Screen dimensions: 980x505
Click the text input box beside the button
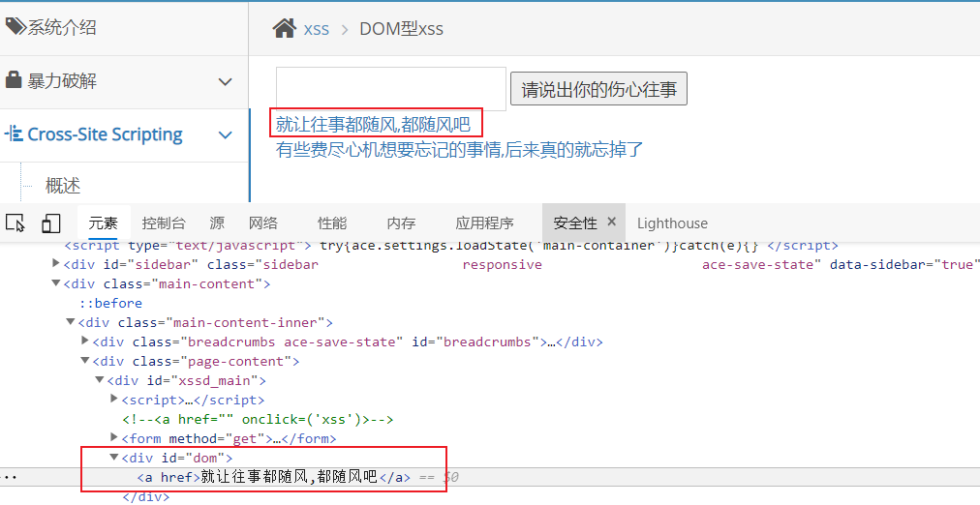point(390,89)
